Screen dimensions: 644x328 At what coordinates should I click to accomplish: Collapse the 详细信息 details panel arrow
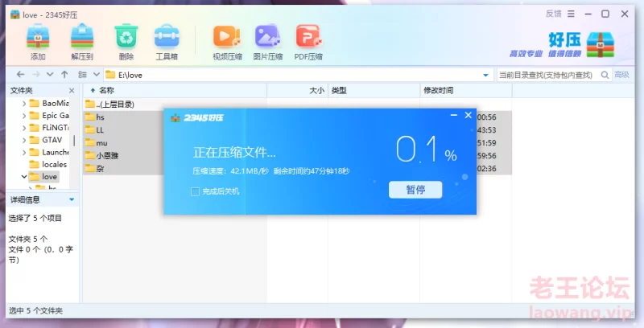[x=72, y=199]
